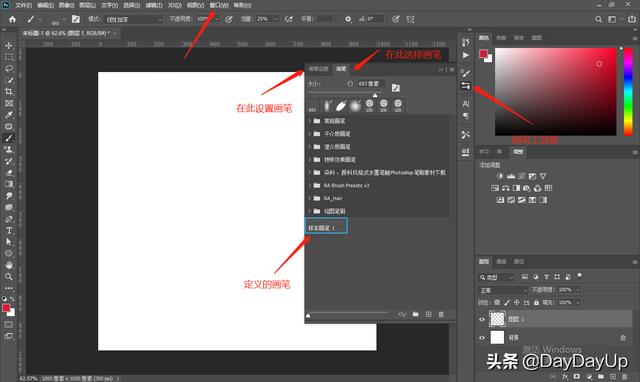
Task: Toggle lock transparent pixels in Layers panel
Action: point(497,302)
